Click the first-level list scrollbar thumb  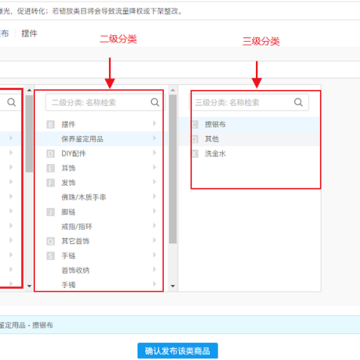pyautogui.click(x=29, y=133)
